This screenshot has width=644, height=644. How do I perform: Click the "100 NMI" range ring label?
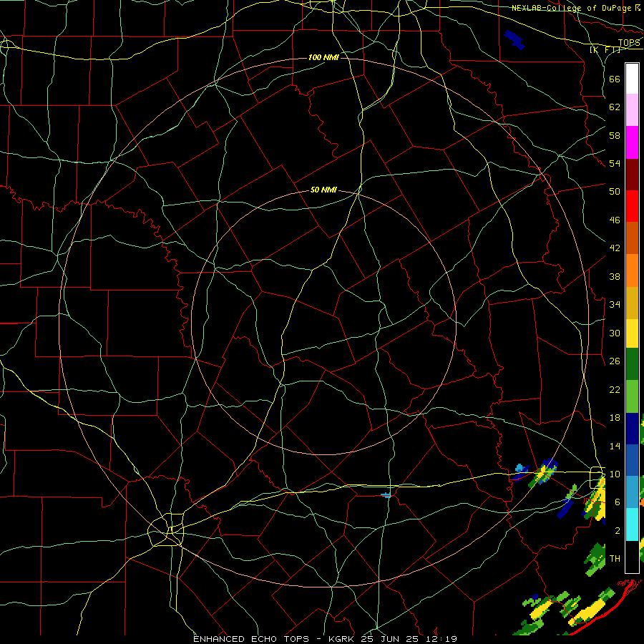coord(323,57)
